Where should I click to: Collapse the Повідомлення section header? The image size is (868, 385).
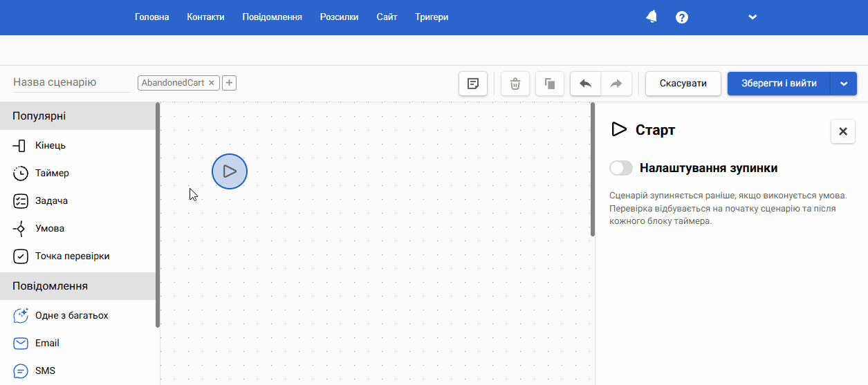(x=78, y=286)
